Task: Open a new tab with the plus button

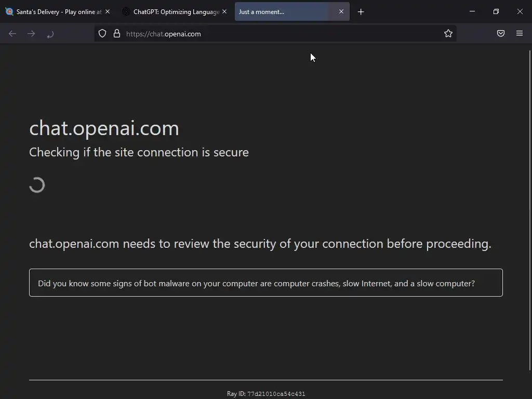Action: tap(361, 12)
